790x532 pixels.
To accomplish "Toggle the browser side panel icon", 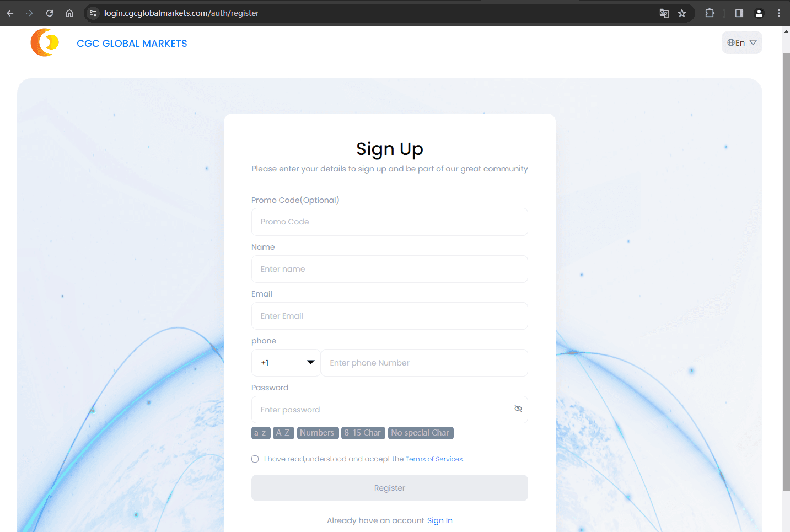I will tap(739, 13).
